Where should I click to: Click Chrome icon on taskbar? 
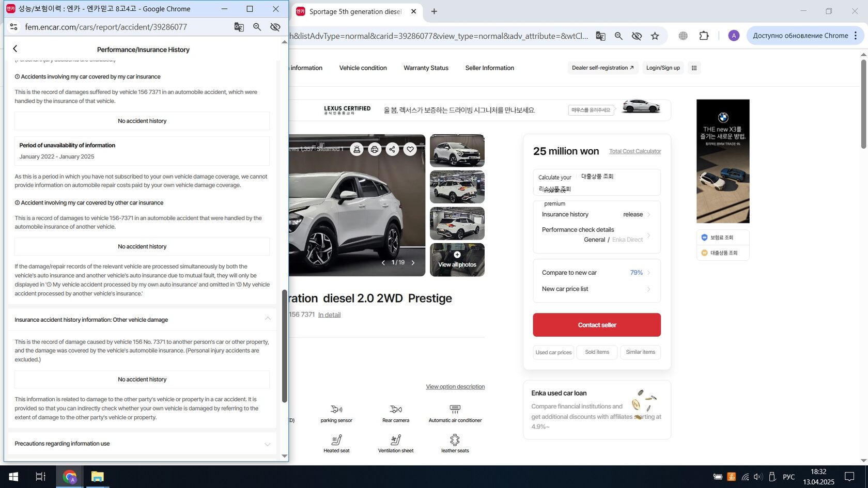point(70,477)
